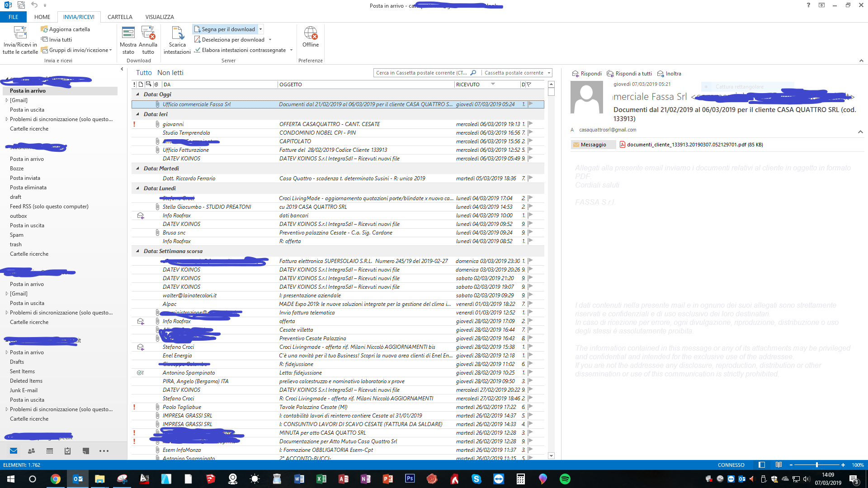Switch to the HOME ribbon tab
Image resolution: width=868 pixels, height=488 pixels.
point(42,17)
